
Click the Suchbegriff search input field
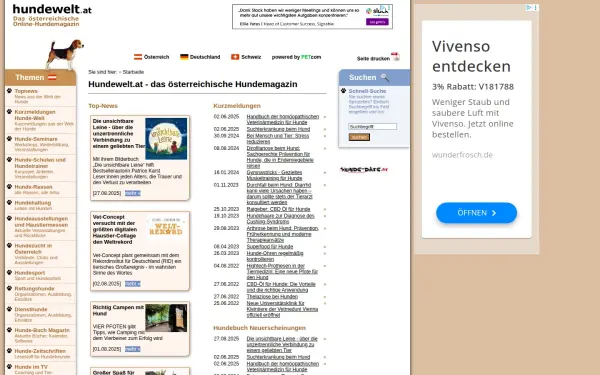click(372, 126)
